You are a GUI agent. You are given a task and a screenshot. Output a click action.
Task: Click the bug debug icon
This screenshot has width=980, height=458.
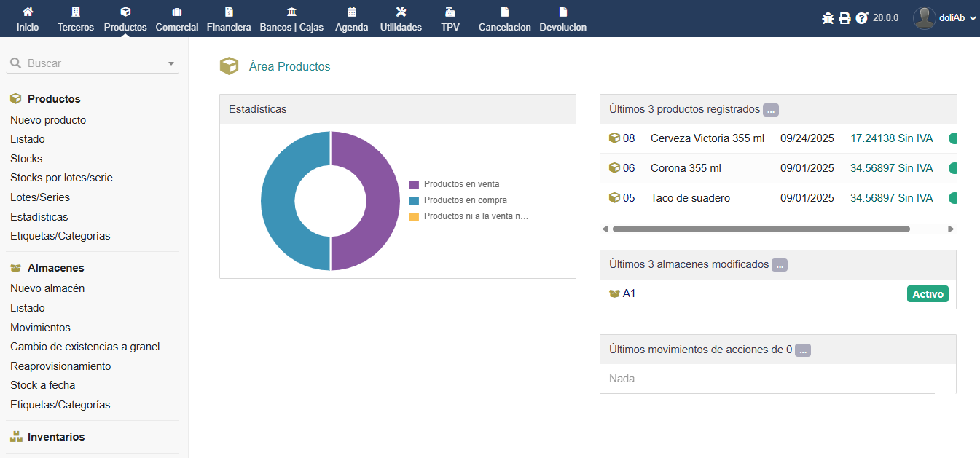tap(828, 18)
